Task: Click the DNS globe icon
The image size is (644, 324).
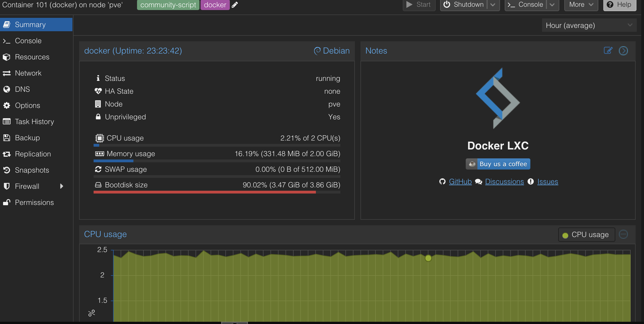Action: pyautogui.click(x=7, y=89)
